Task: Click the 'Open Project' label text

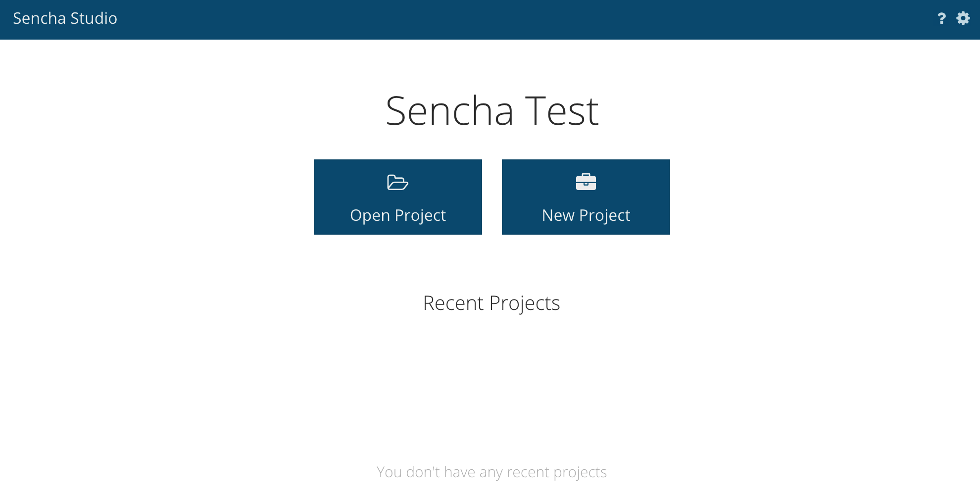Action: pos(398,215)
